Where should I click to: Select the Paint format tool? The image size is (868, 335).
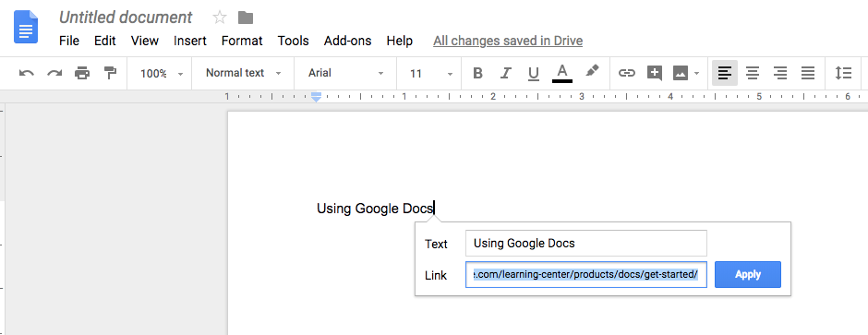[110, 73]
